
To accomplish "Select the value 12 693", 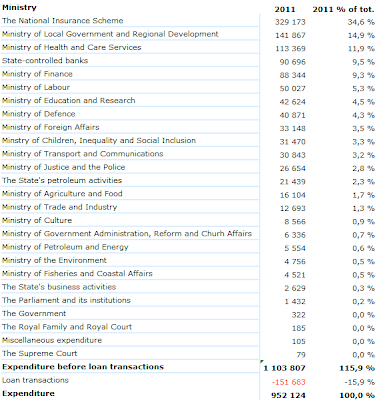I will coord(293,209).
